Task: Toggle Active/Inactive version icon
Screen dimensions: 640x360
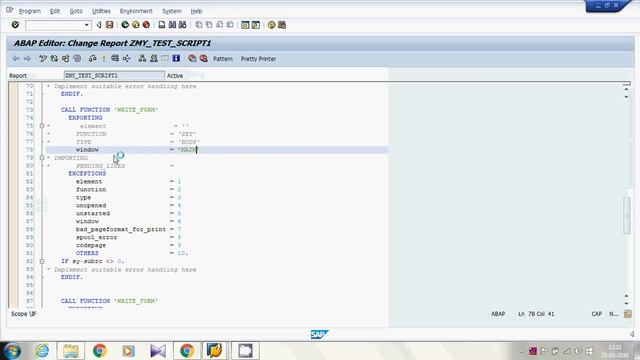Action: 54,59
